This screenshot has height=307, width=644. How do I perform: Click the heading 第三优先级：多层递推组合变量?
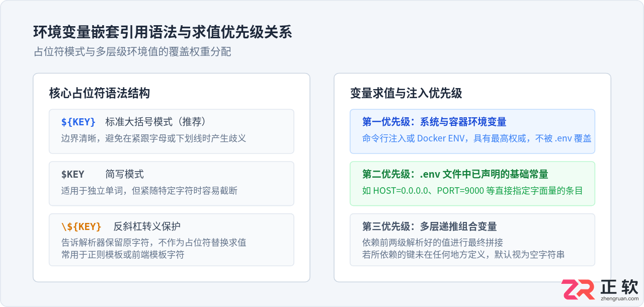[x=430, y=226]
